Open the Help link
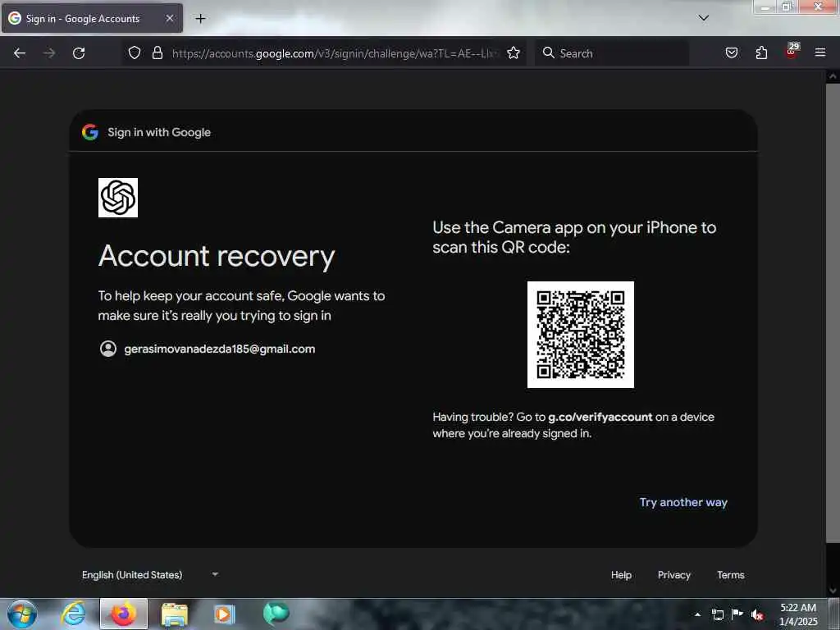This screenshot has width=840, height=630. coord(622,575)
